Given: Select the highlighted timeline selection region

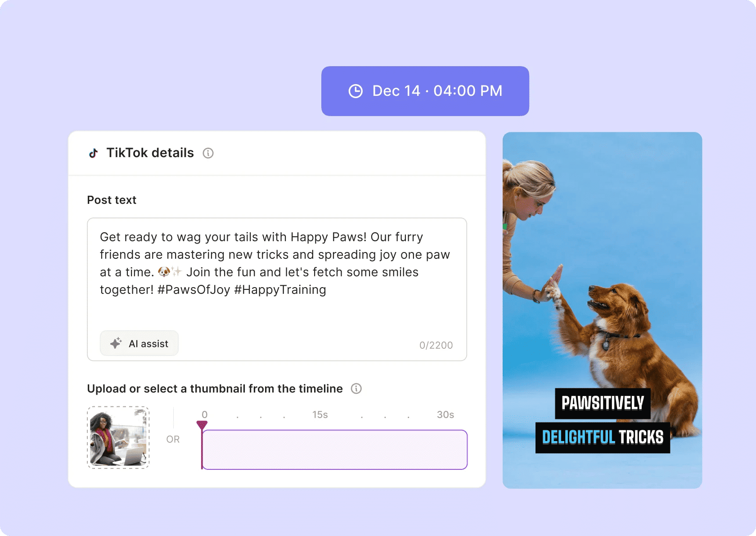Looking at the screenshot, I should coord(335,450).
